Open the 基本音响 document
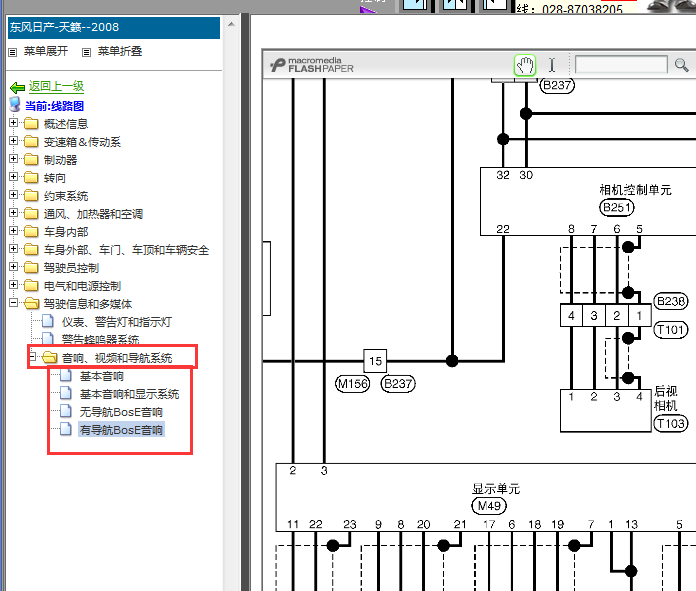 [x=102, y=376]
